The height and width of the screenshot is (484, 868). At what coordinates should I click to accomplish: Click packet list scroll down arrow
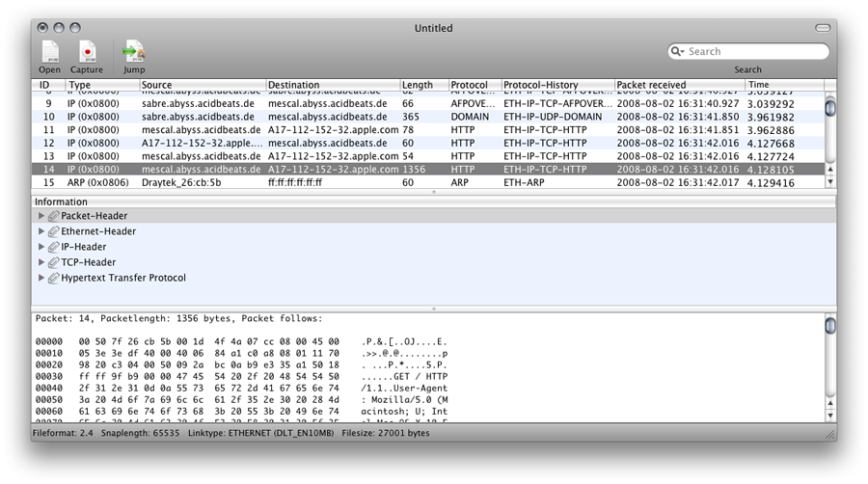(830, 181)
